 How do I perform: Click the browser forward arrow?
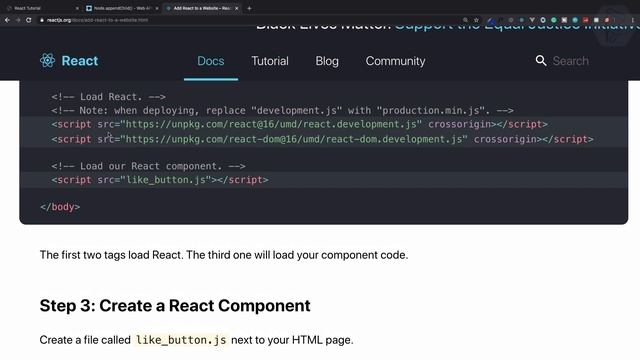(18, 20)
